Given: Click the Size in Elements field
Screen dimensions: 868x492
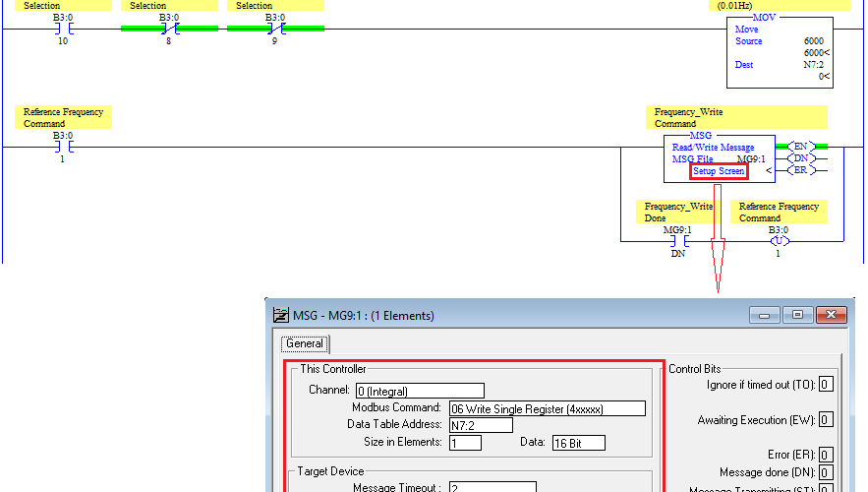Looking at the screenshot, I should (465, 443).
